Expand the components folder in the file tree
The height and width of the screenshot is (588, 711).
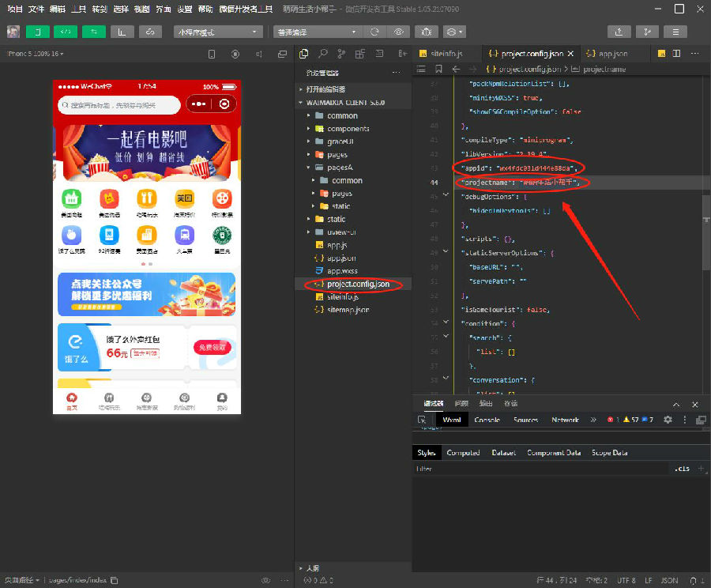click(309, 128)
